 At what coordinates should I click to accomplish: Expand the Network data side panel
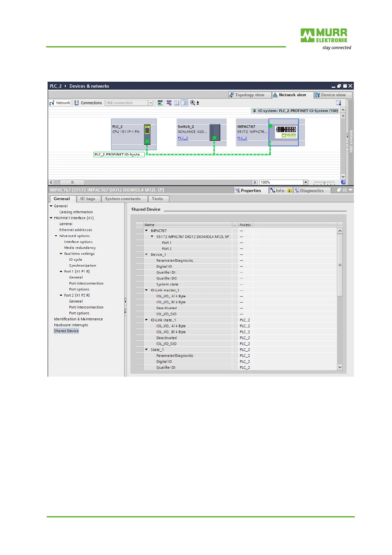351,142
